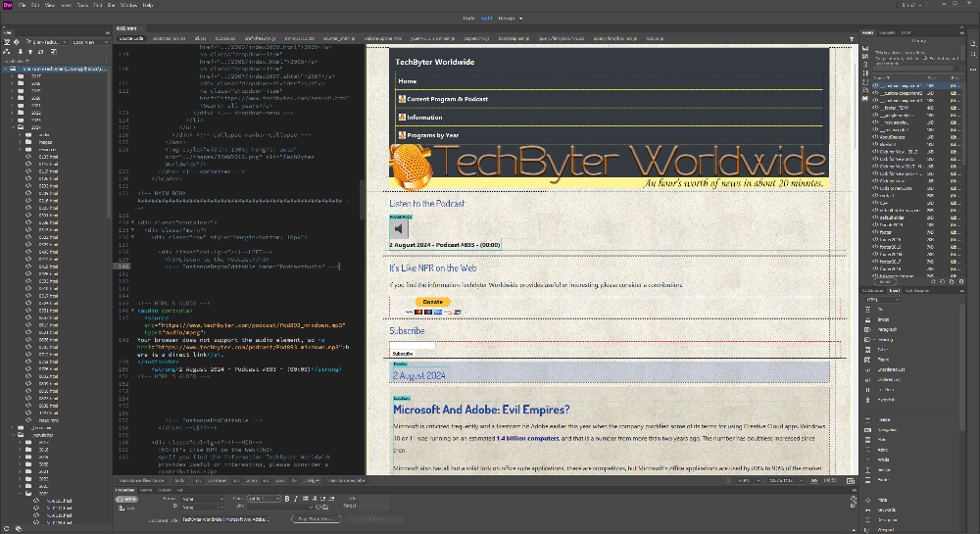
Task: Click Programs by Year nav link
Action: (x=432, y=135)
